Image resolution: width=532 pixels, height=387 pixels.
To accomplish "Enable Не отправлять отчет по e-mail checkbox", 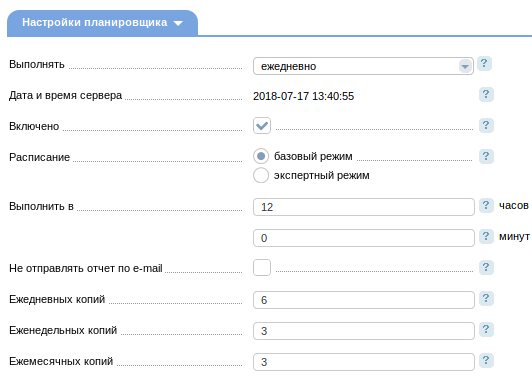I will pyautogui.click(x=262, y=267).
